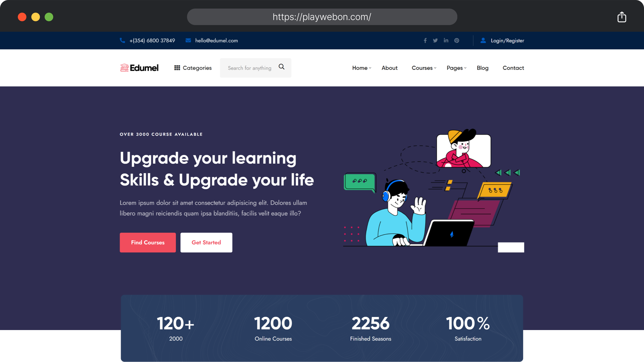Focus the Search for anything field
The width and height of the screenshot is (644, 362).
[x=256, y=68]
